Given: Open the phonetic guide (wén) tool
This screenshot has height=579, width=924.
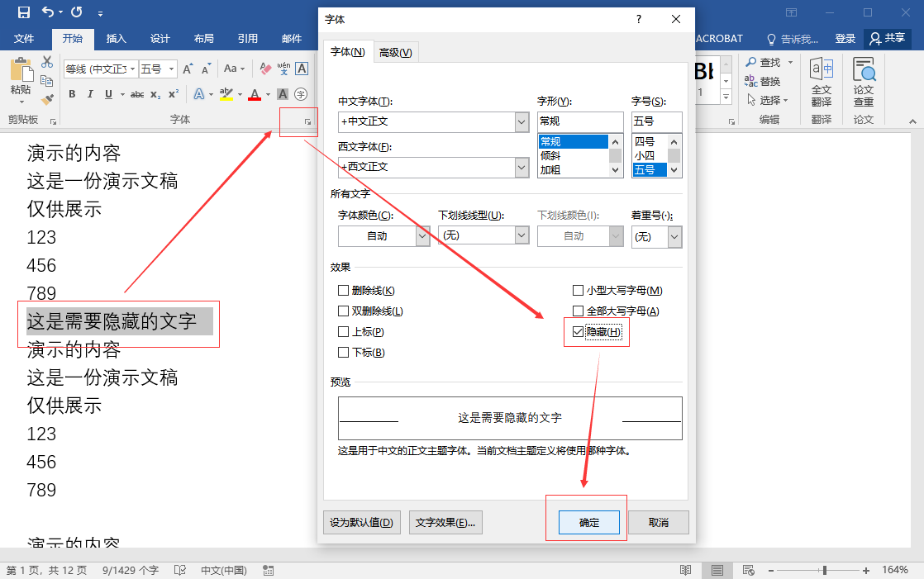Looking at the screenshot, I should coord(283,69).
